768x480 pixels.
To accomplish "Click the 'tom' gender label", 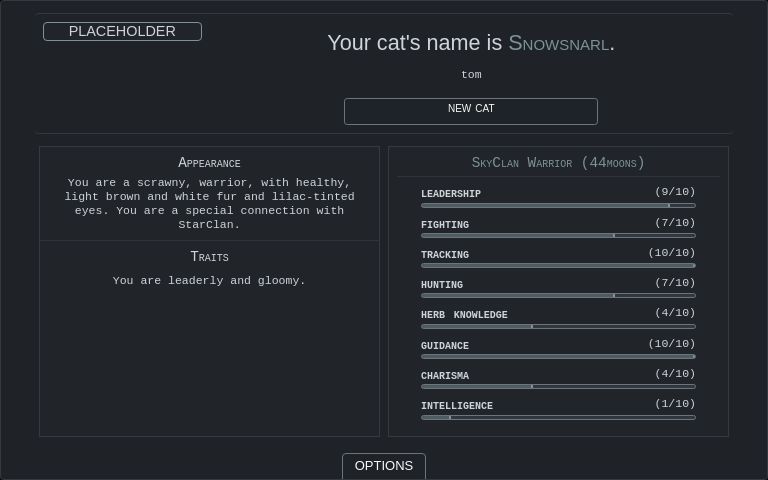I will 471,75.
